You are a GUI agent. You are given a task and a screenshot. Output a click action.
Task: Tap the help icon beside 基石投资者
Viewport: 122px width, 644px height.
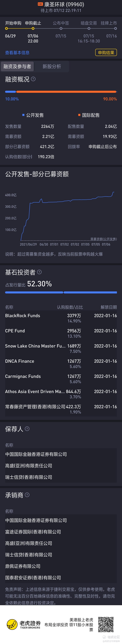(39, 272)
